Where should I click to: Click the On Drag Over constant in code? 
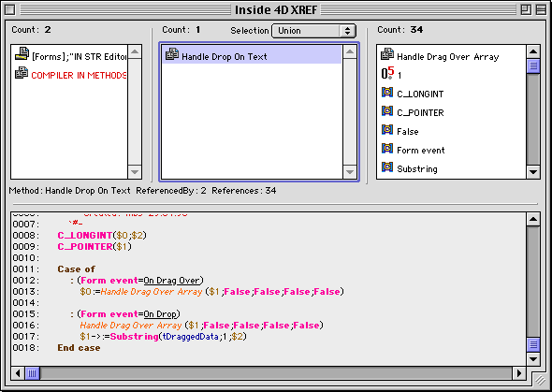[x=172, y=281]
